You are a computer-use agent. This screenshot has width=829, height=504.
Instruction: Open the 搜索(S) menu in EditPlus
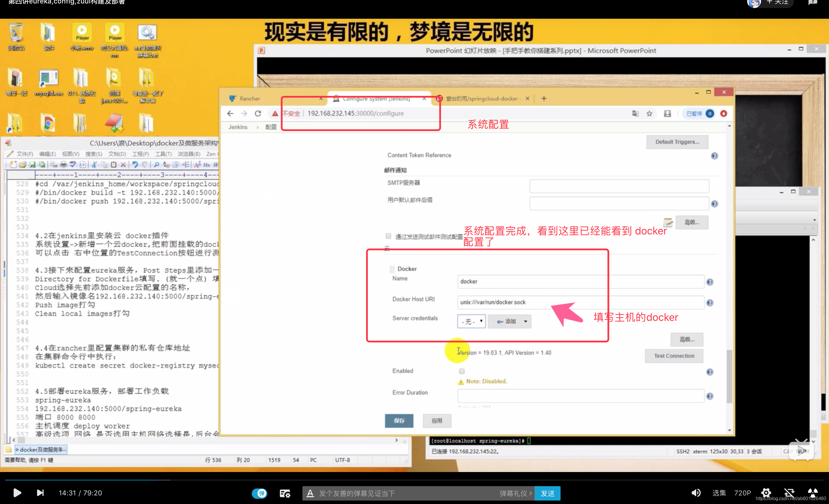coord(94,154)
